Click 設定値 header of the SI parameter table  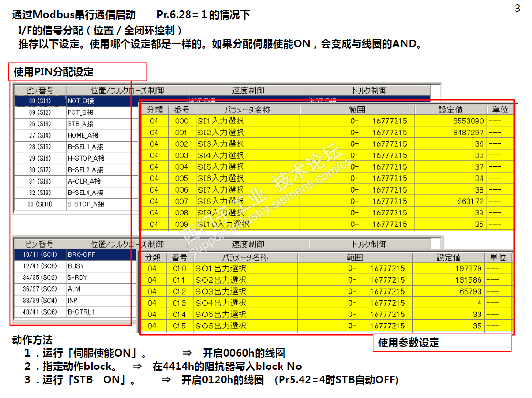[x=450, y=110]
